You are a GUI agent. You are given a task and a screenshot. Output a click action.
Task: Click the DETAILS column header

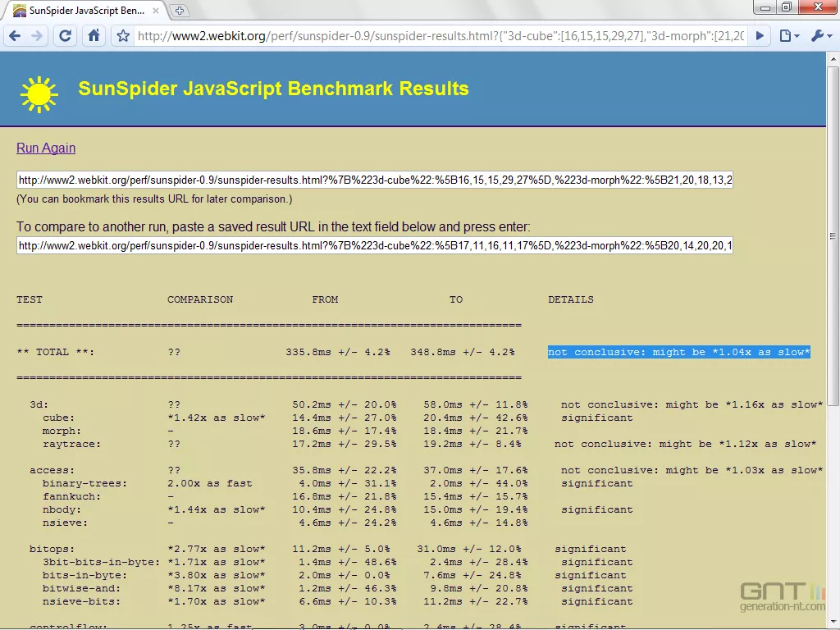[x=571, y=299]
